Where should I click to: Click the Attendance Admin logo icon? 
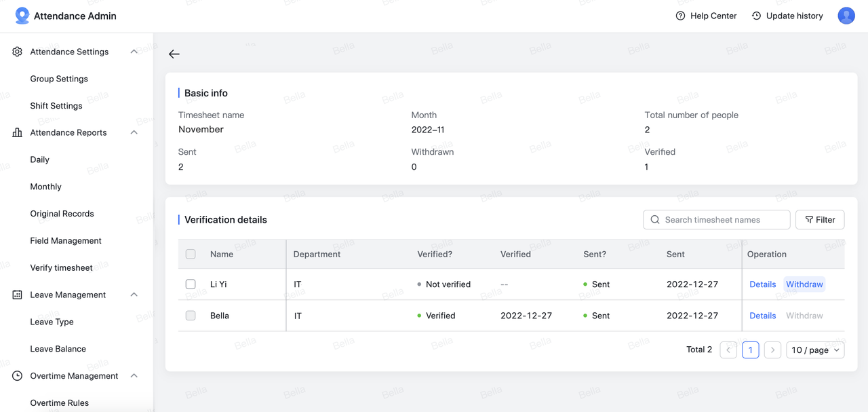click(22, 16)
